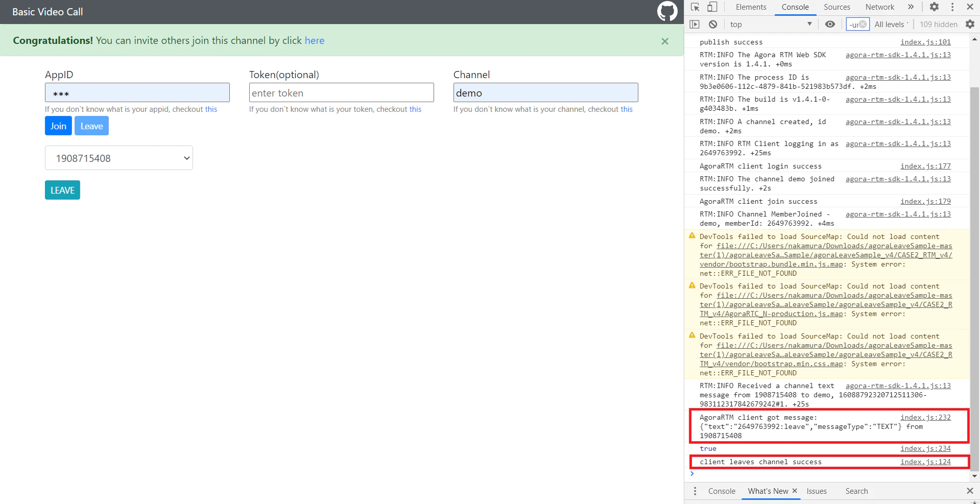This screenshot has height=504, width=980.
Task: Expand the 1908715408 user dropdown
Action: tap(119, 158)
